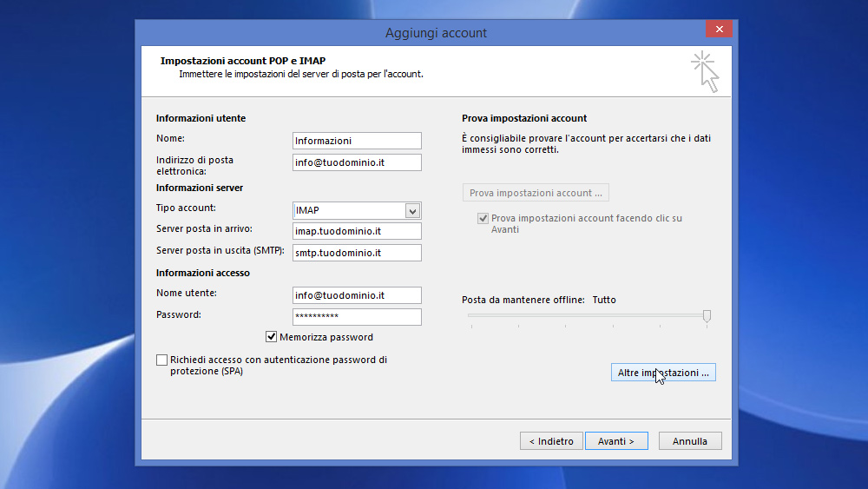This screenshot has width=868, height=489.
Task: Close the Aggiungi account dialog
Action: (719, 29)
